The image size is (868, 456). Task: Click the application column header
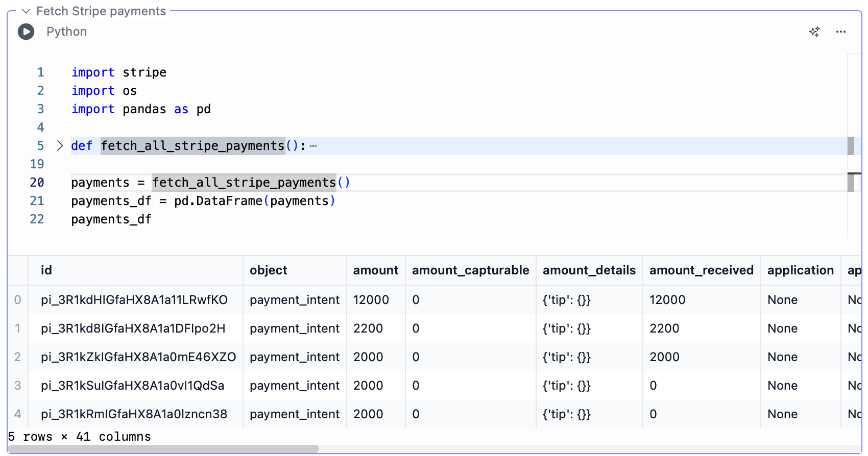801,270
